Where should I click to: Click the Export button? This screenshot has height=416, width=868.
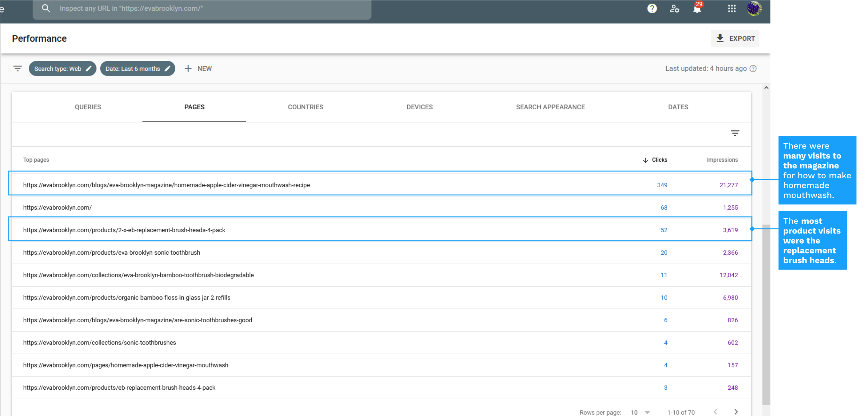coord(735,39)
